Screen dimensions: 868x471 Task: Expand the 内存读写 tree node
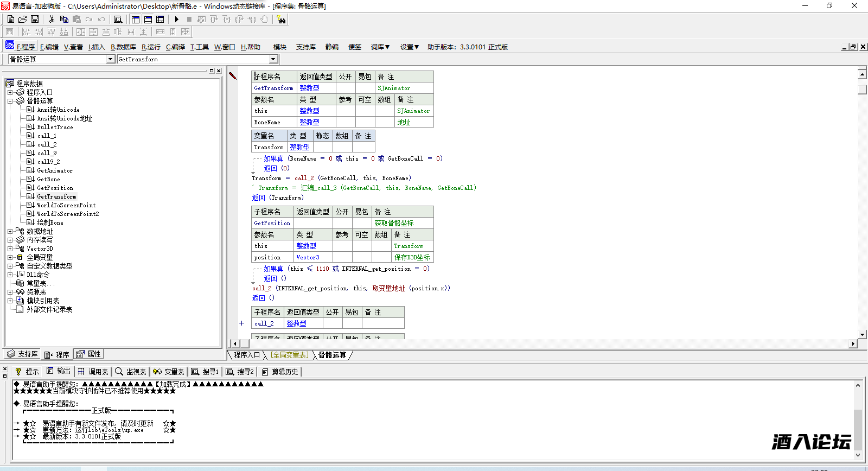pyautogui.click(x=10, y=240)
